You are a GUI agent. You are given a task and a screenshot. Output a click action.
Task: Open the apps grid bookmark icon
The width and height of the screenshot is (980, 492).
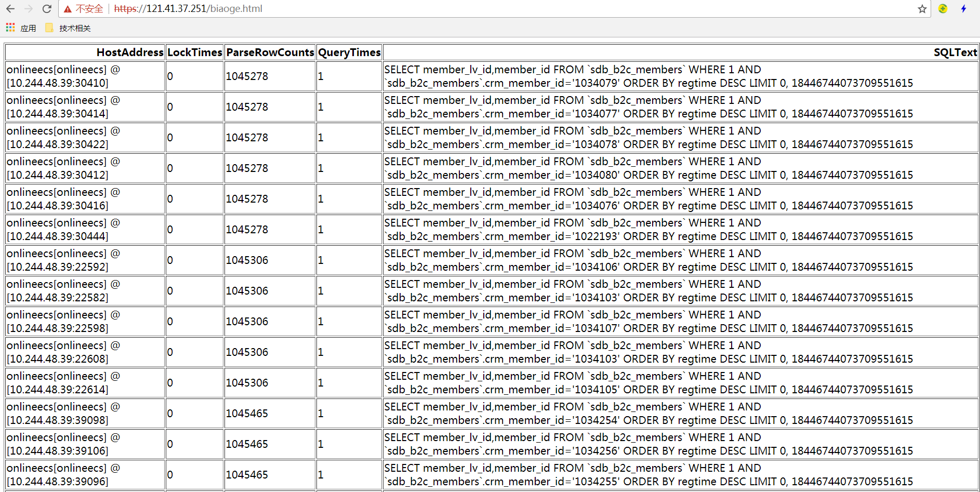[x=10, y=28]
